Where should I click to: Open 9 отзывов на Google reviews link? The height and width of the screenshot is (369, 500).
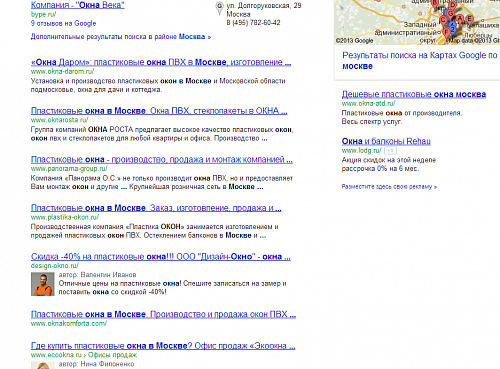click(63, 23)
